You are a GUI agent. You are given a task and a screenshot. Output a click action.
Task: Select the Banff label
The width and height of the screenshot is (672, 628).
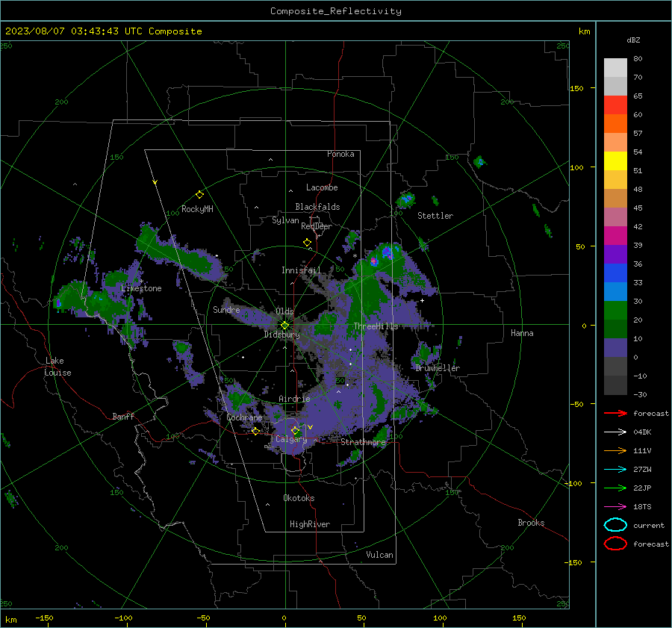click(123, 417)
